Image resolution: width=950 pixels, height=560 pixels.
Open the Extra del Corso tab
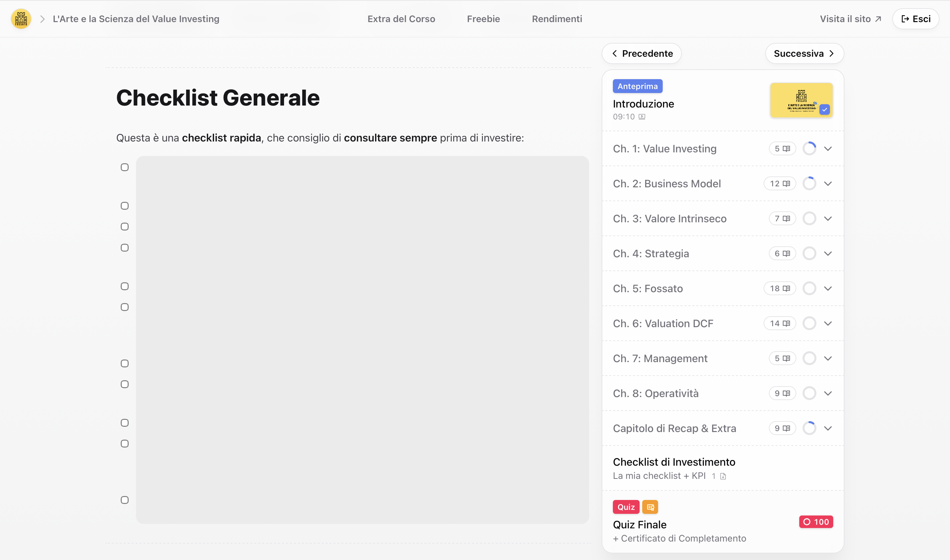(401, 19)
